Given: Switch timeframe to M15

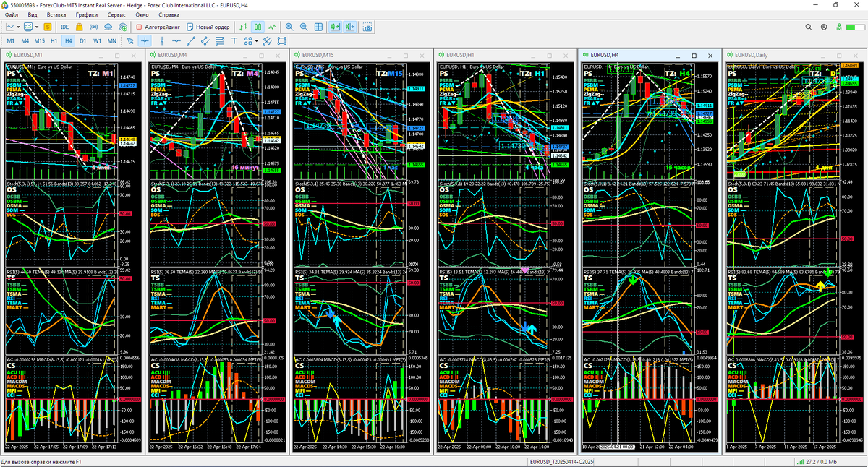Looking at the screenshot, I should (39, 41).
